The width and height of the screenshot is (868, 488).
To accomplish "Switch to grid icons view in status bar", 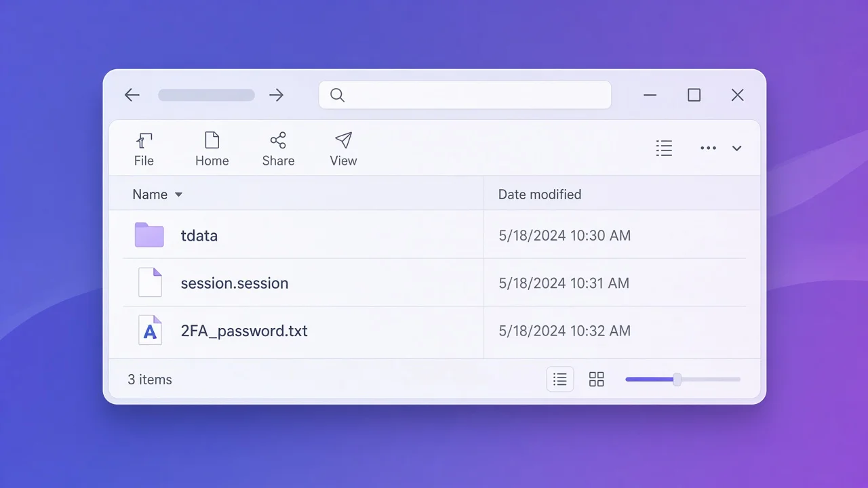I will pyautogui.click(x=597, y=380).
